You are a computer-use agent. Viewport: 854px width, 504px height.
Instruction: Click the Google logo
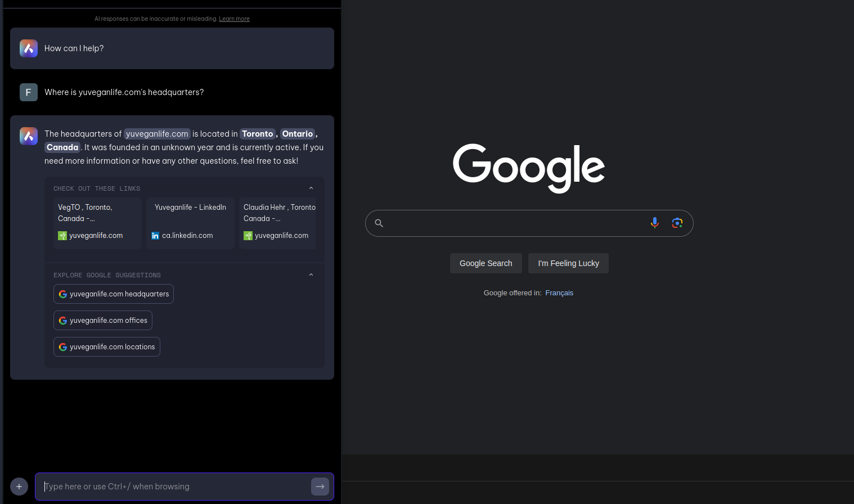coord(529,168)
